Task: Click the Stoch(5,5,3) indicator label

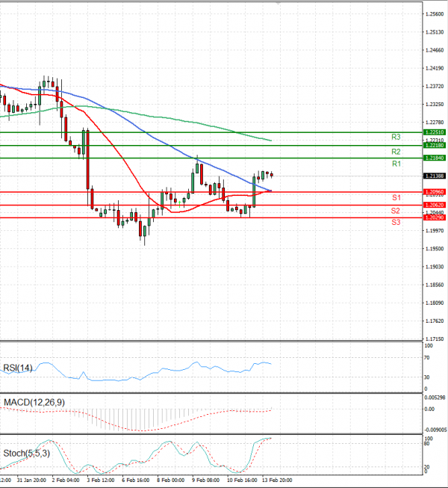Action: tap(26, 454)
